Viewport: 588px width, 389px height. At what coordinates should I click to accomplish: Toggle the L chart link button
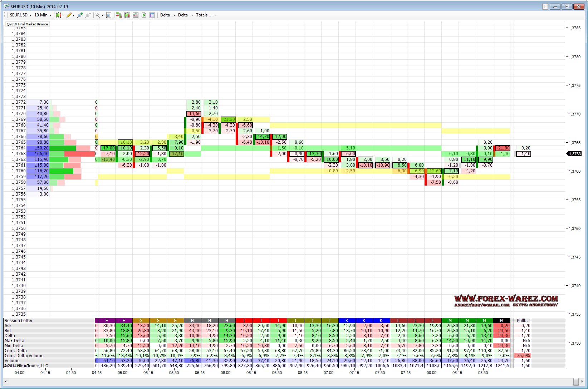tap(545, 6)
